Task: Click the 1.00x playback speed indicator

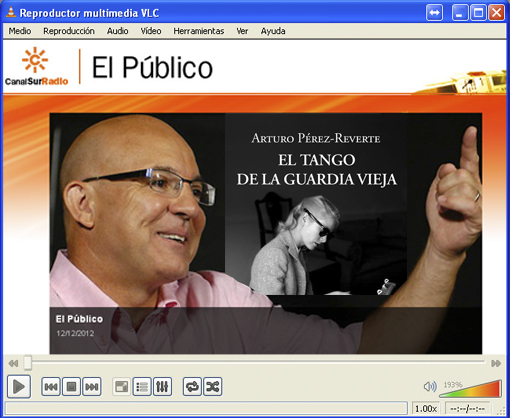Action: (426, 408)
